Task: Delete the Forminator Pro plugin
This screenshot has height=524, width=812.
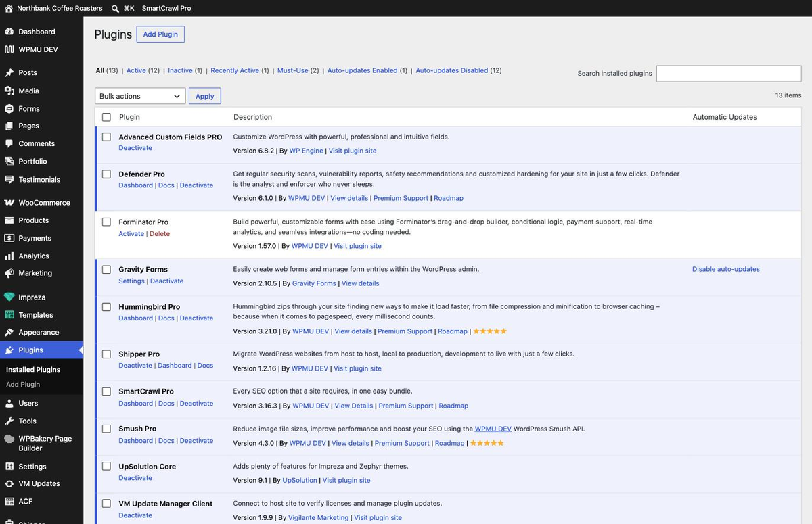Action: click(160, 234)
